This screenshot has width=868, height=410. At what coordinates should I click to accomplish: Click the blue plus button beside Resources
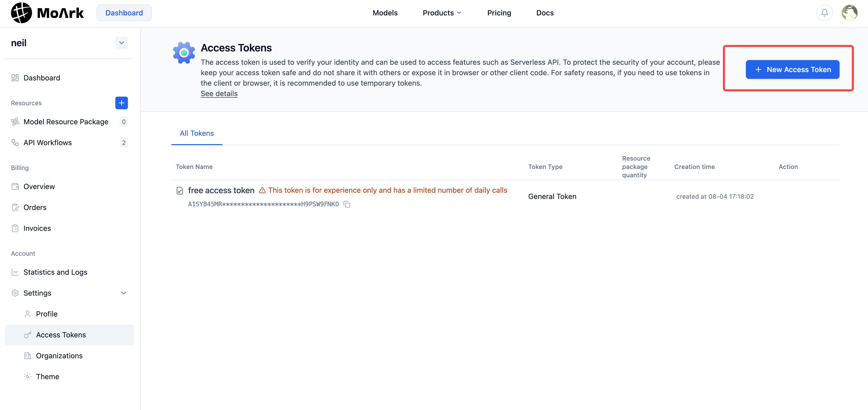click(121, 103)
